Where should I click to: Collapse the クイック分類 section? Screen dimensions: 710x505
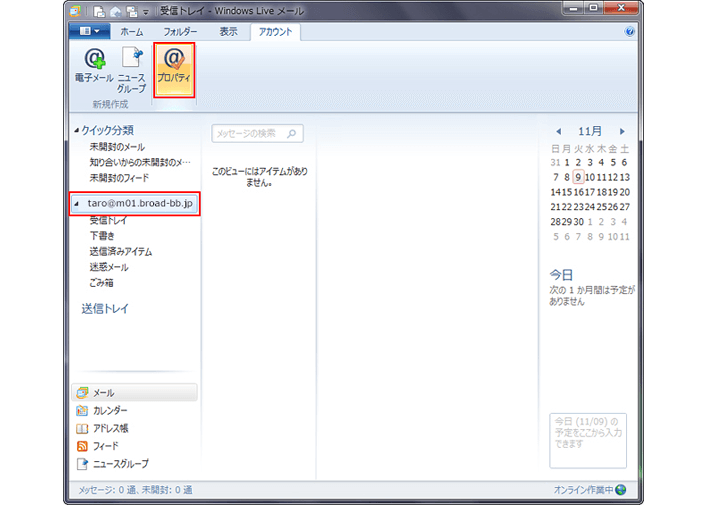(76, 131)
